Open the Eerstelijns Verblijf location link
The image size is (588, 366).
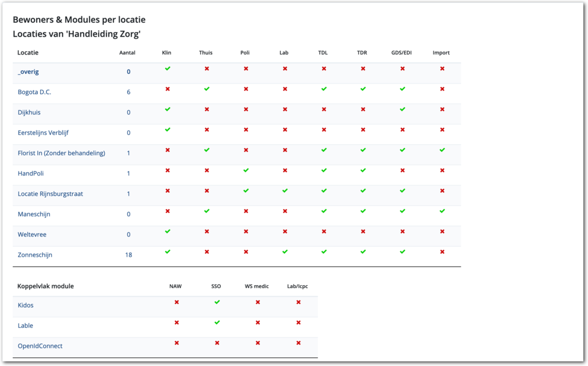(x=43, y=133)
